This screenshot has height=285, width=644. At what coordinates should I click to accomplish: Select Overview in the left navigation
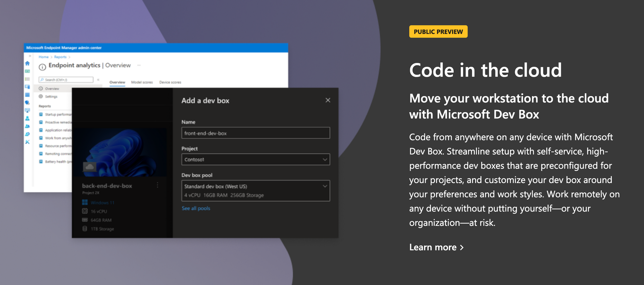pyautogui.click(x=52, y=88)
